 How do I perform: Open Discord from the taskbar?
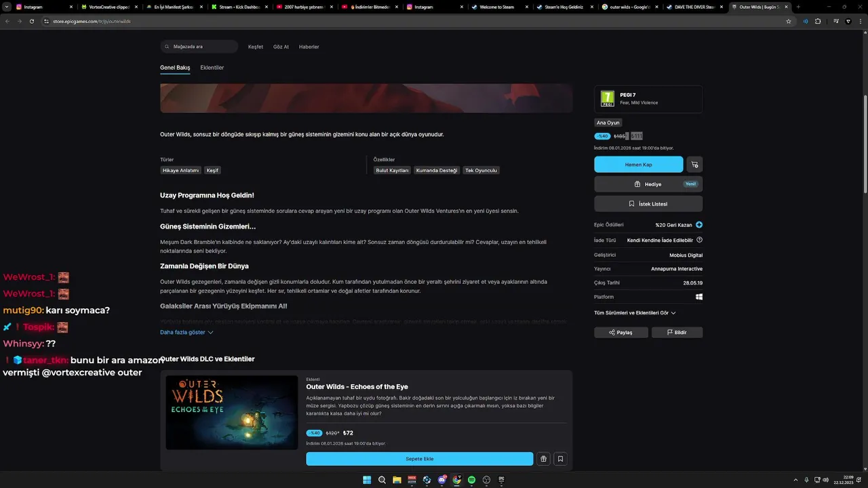coord(441,480)
